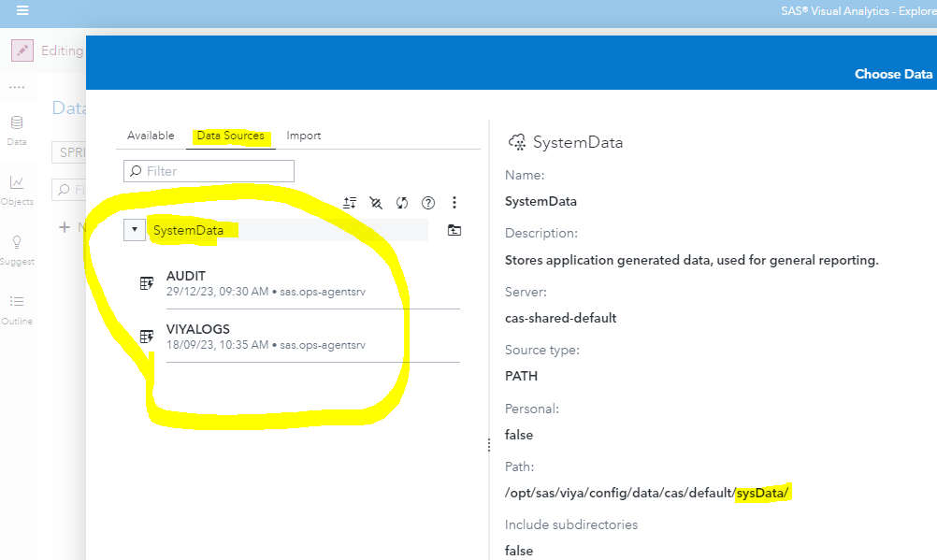This screenshot has width=937, height=560.
Task: Open the three-dot more options menu
Action: (x=454, y=202)
